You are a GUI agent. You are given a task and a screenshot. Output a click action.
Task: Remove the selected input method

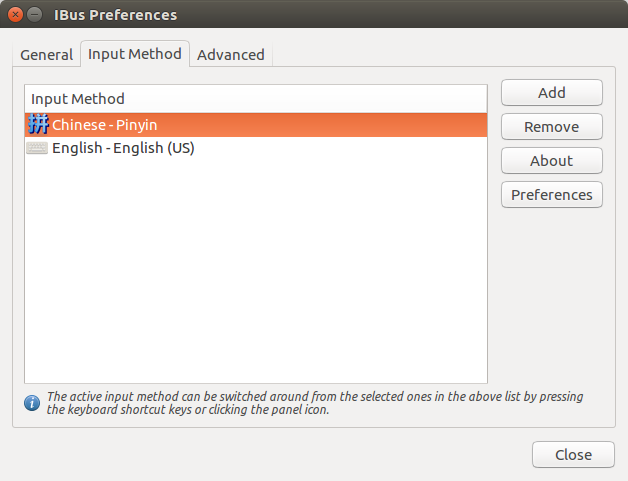pos(552,127)
